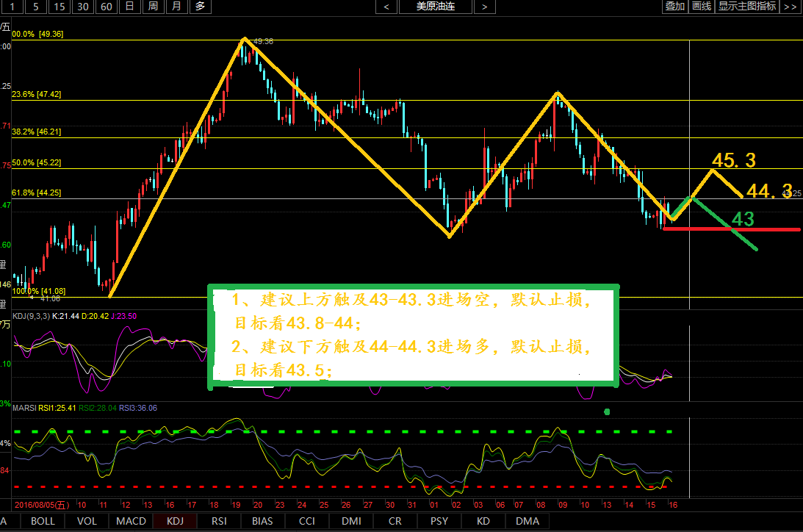Switch to the 15-minute chart period
The width and height of the screenshot is (803, 532).
pyautogui.click(x=60, y=7)
